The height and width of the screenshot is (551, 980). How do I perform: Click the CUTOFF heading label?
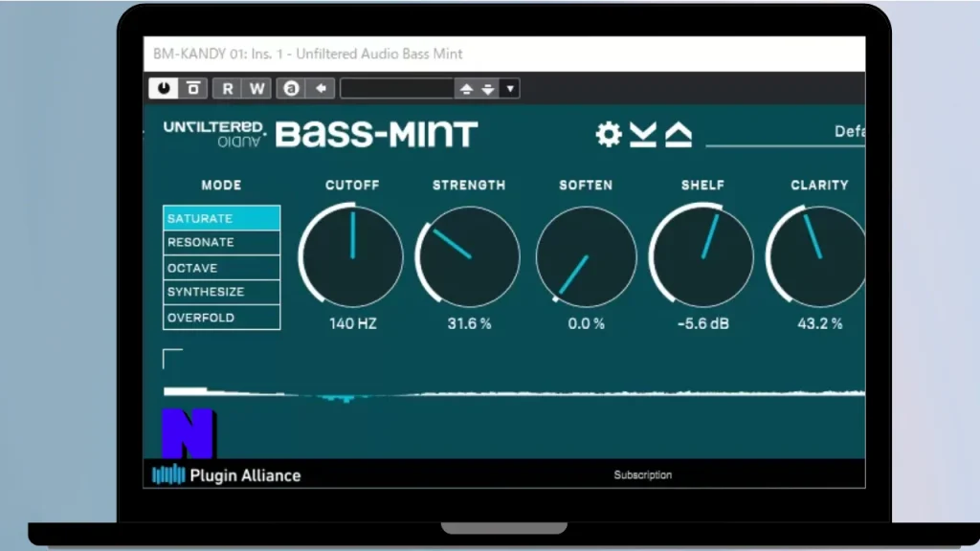352,186
